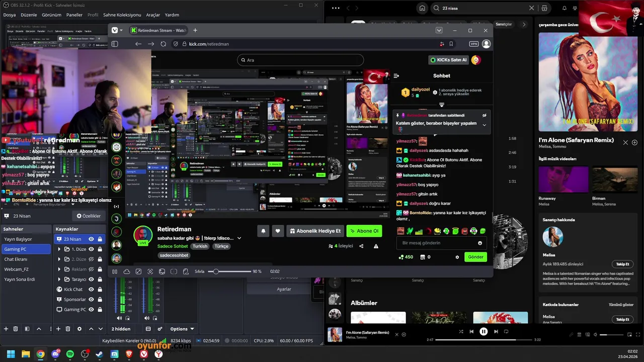Click the Abone Ol button
Image resolution: width=644 pixels, height=362 pixels.
pyautogui.click(x=364, y=231)
